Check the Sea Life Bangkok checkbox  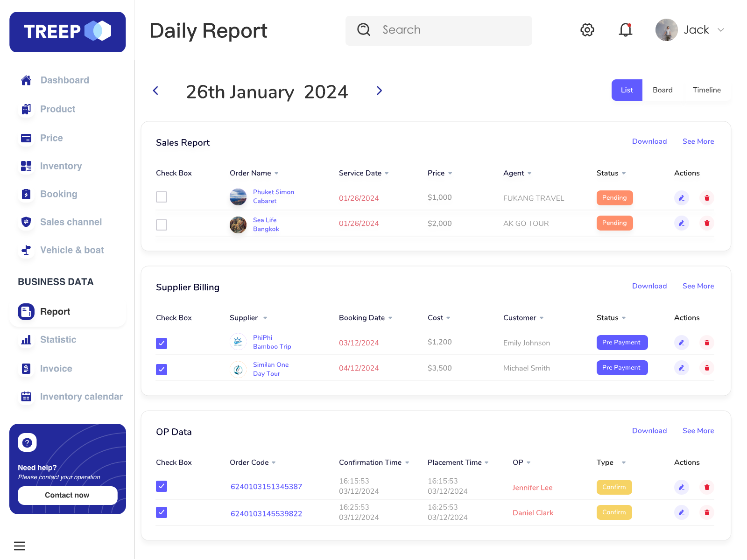point(162,225)
